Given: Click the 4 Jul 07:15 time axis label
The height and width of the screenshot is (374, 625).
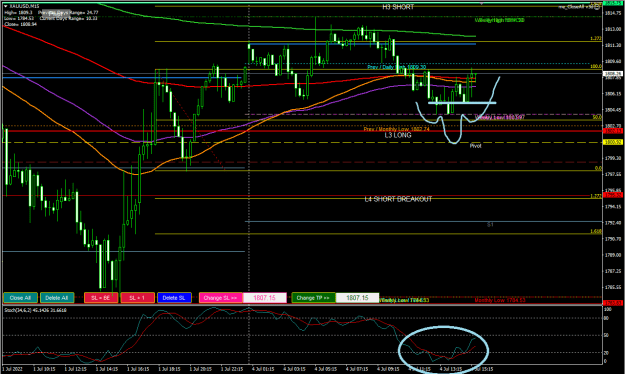Looking at the screenshot, I should (356, 369).
